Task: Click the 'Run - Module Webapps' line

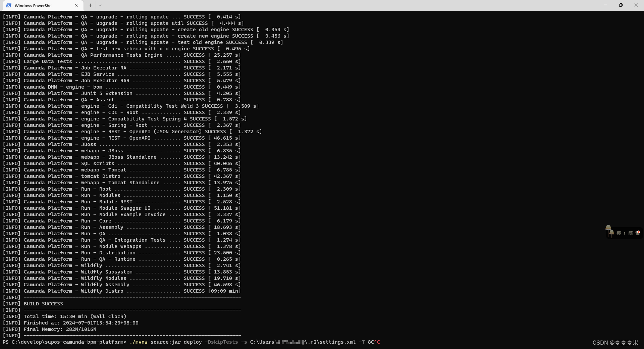Action: click(122, 246)
